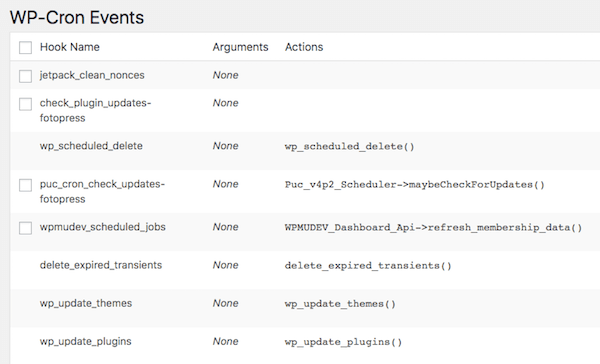Tick the select-all checkbox beside Hook Name
Image resolution: width=600 pixels, height=364 pixels.
click(26, 47)
